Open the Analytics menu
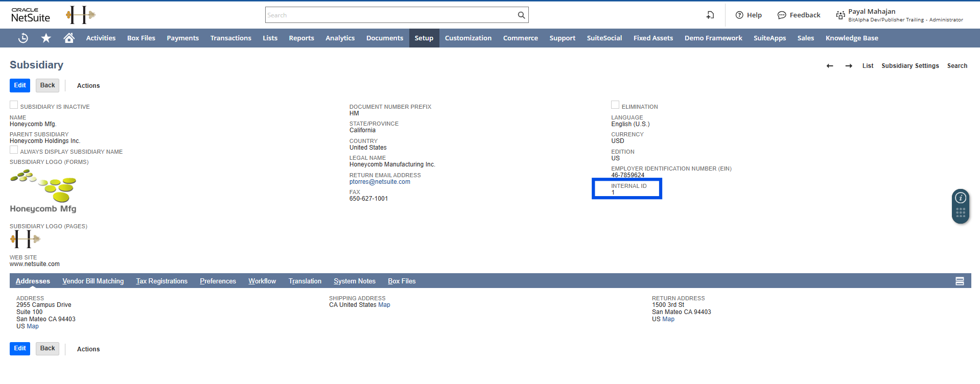This screenshot has width=980, height=384. 340,38
